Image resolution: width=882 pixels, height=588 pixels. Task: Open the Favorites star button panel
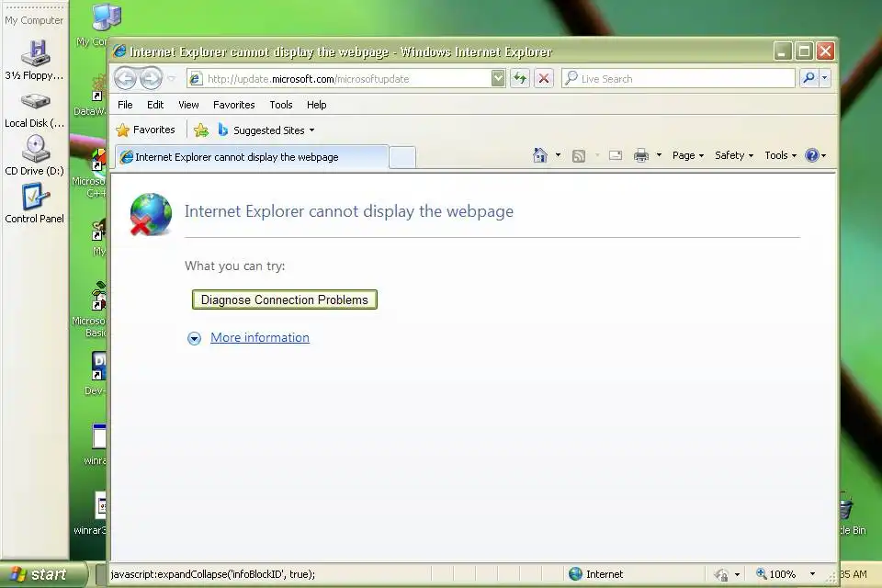coord(146,130)
